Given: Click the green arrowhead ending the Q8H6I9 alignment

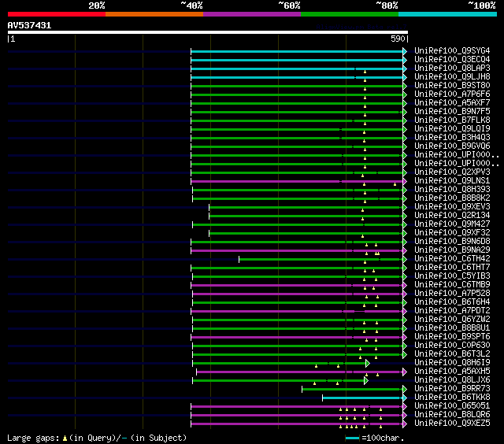Looking at the screenshot, I should (x=368, y=364).
